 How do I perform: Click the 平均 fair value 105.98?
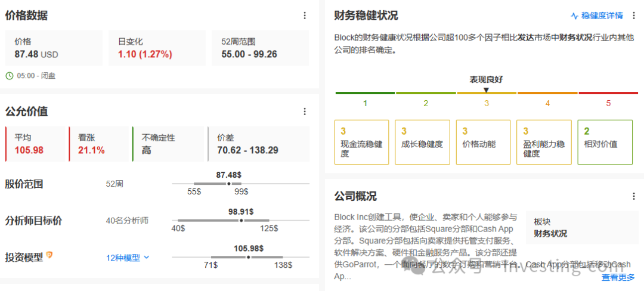click(29, 150)
